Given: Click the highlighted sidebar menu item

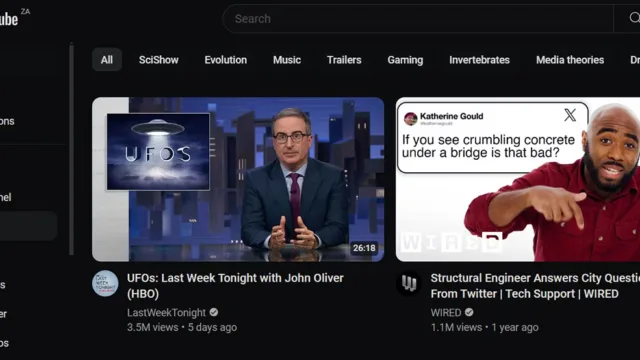Looking at the screenshot, I should click(x=28, y=226).
